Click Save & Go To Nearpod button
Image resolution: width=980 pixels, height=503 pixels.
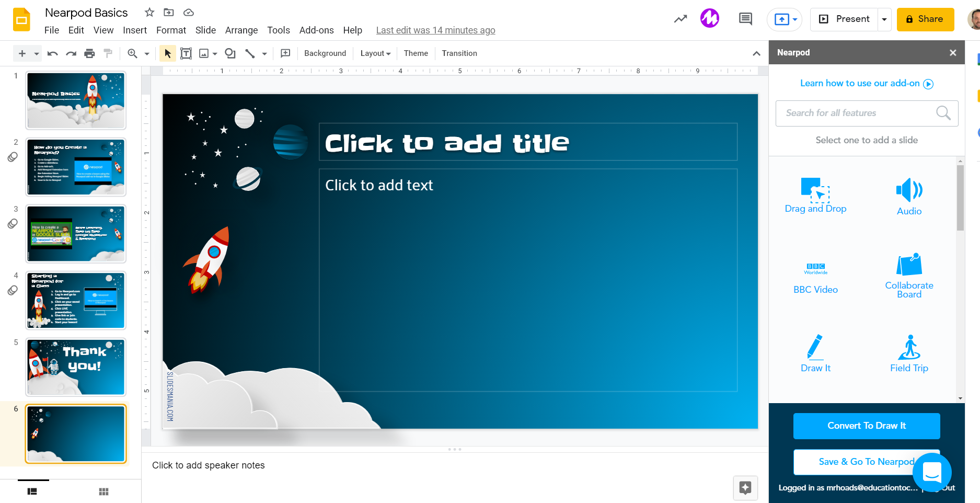point(867,462)
